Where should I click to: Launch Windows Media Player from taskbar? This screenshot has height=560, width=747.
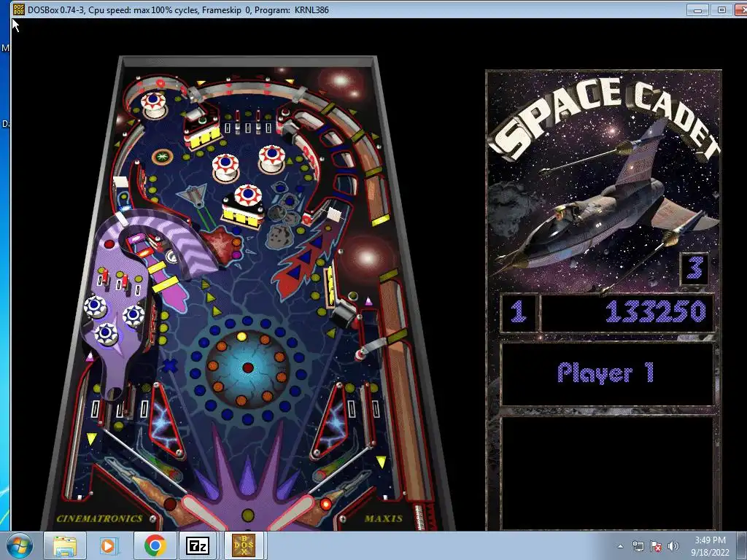108,545
